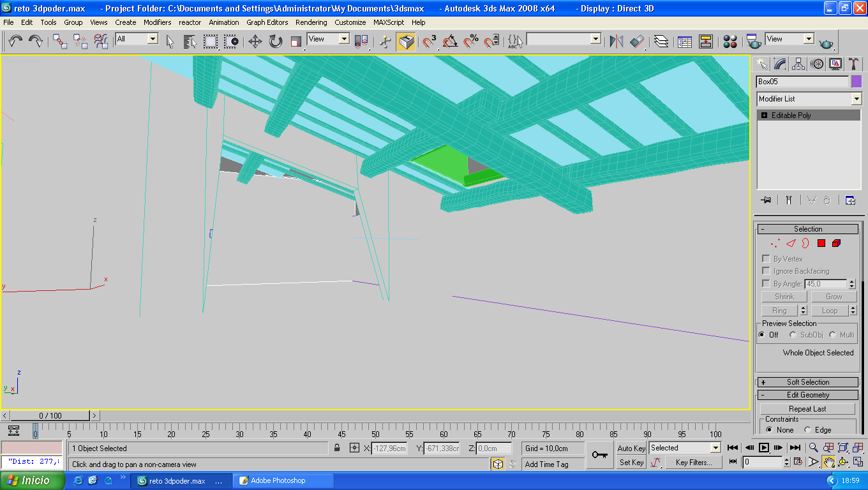Open Render Scene dialog teapot icon

click(x=753, y=41)
